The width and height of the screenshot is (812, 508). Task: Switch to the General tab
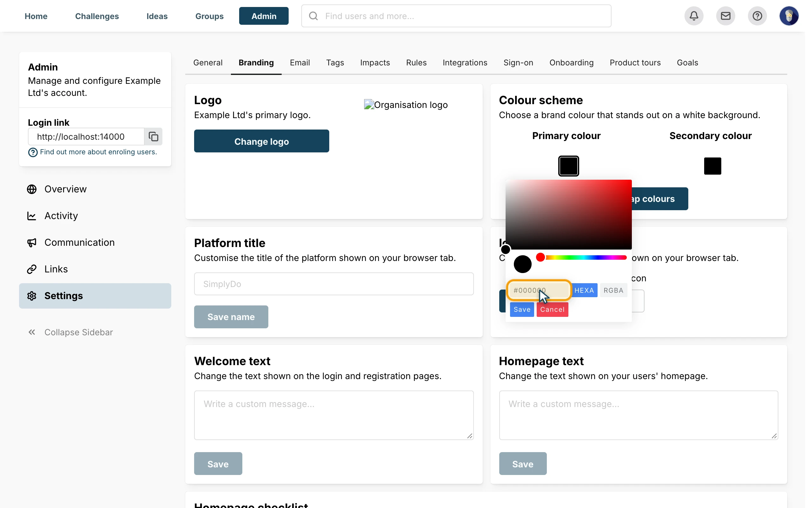(208, 63)
